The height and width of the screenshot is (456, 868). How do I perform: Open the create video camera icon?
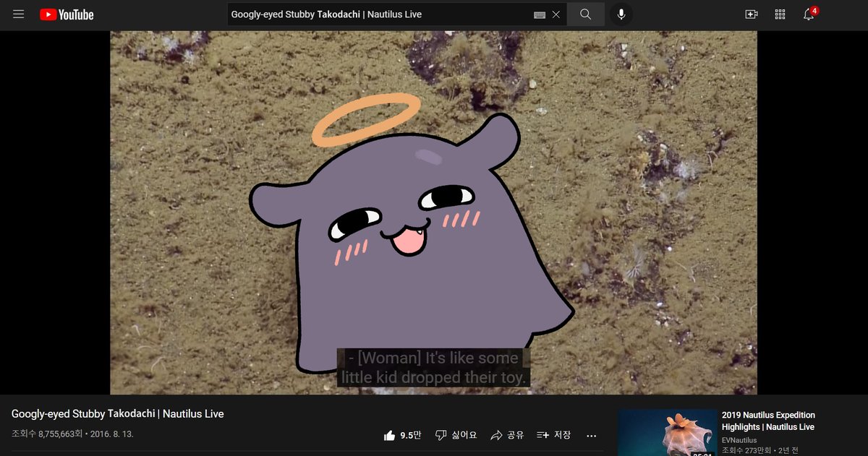[x=751, y=14]
